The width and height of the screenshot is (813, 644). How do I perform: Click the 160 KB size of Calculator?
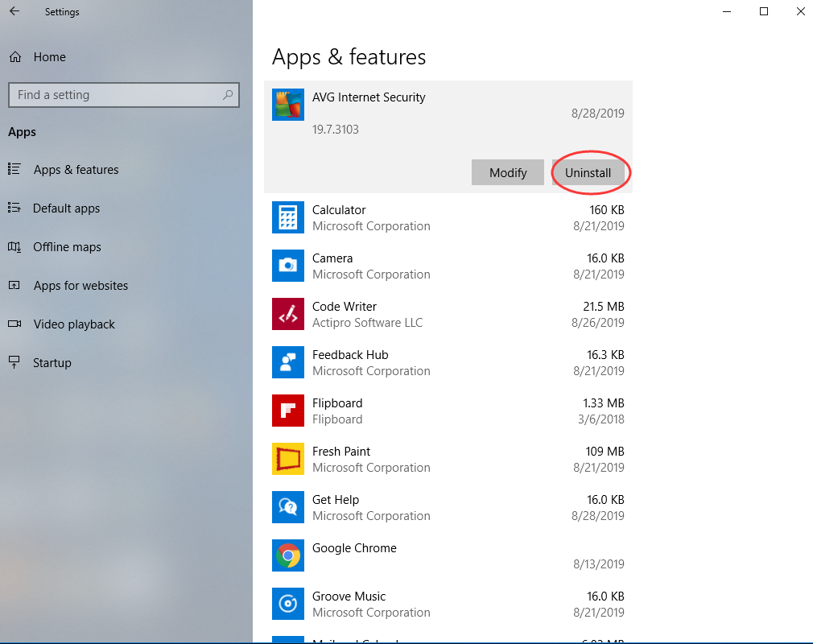tap(607, 210)
